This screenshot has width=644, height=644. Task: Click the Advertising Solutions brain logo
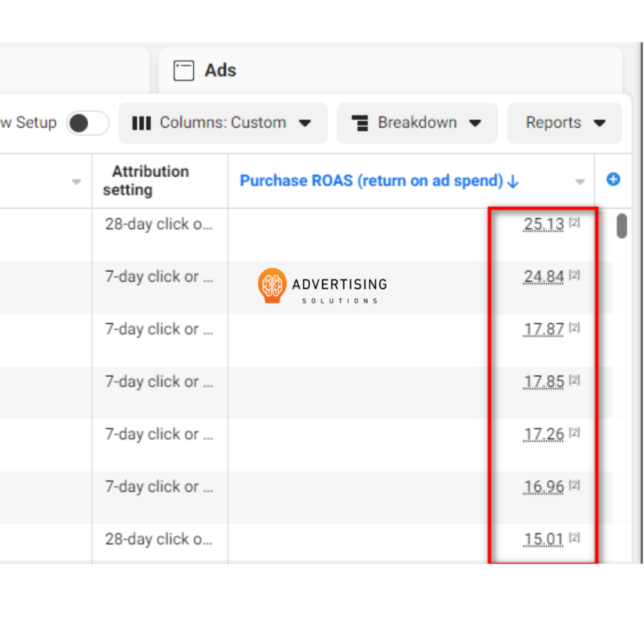coord(272,285)
